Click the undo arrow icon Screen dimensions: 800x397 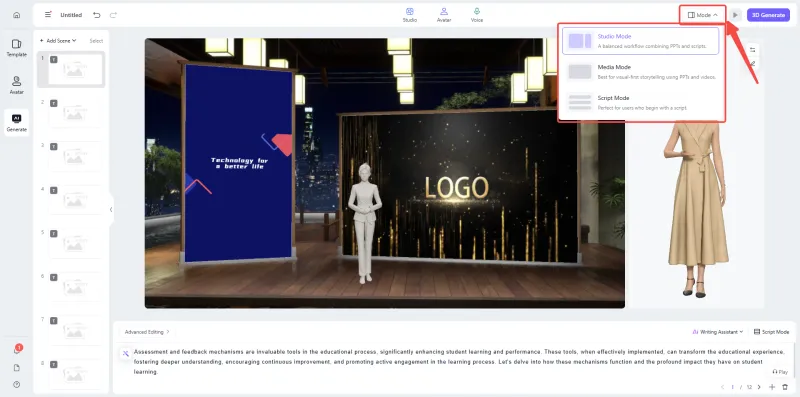[96, 15]
